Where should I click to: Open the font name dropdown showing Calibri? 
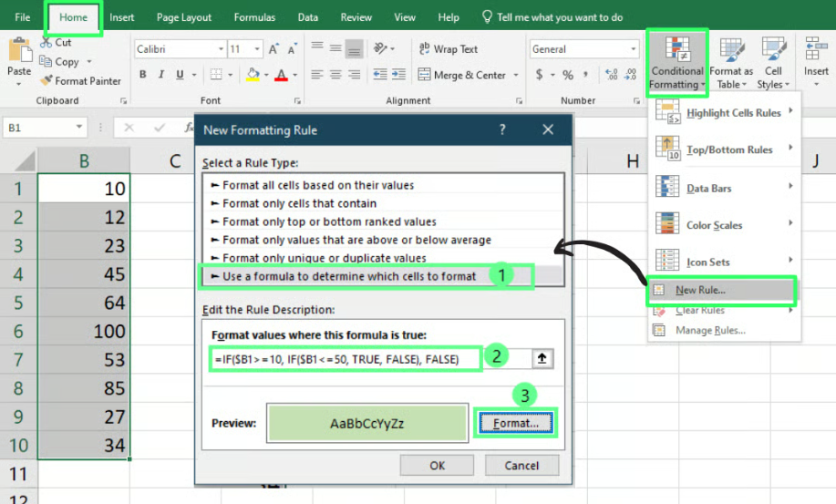[221, 49]
